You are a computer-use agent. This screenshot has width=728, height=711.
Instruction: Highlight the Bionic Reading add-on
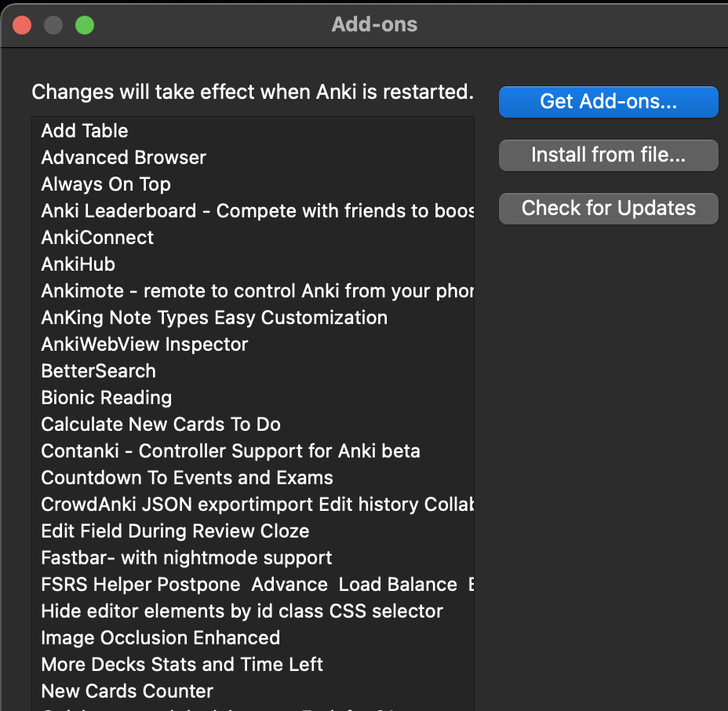pyautogui.click(x=106, y=398)
